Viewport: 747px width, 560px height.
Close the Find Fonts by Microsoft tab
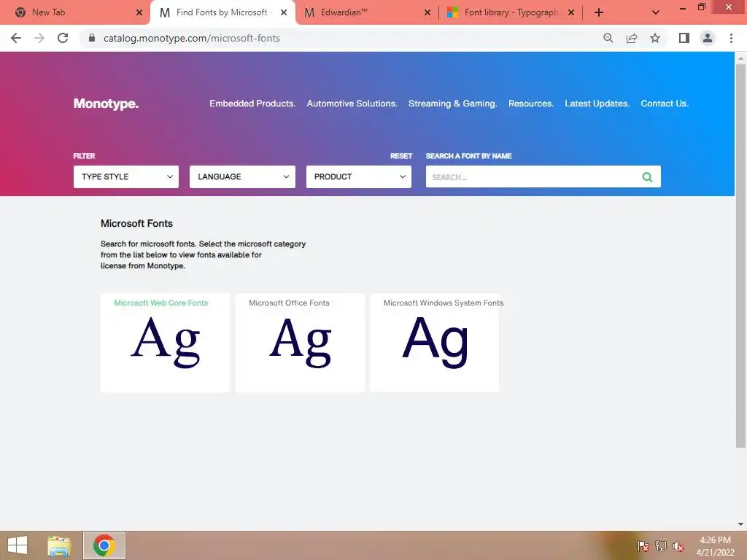click(284, 12)
